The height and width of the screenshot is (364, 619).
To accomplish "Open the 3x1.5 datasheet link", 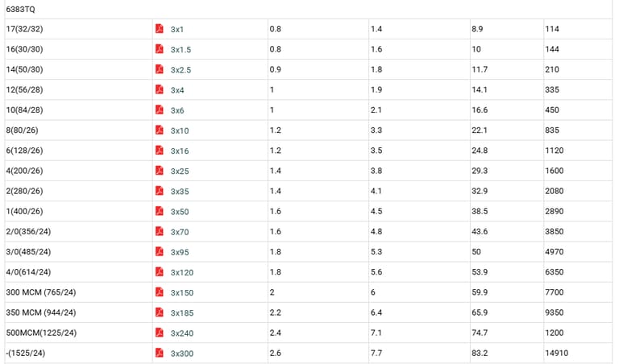I will tap(181, 50).
